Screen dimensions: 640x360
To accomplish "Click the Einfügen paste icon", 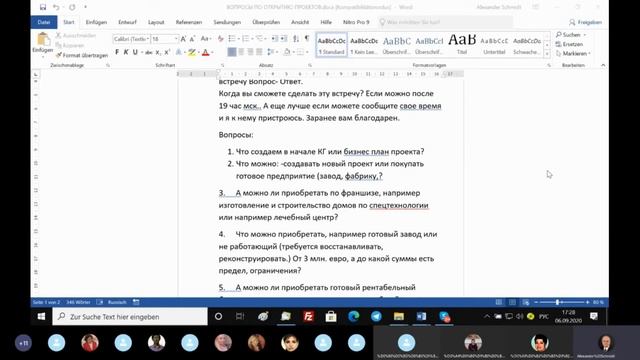I will 43,40.
